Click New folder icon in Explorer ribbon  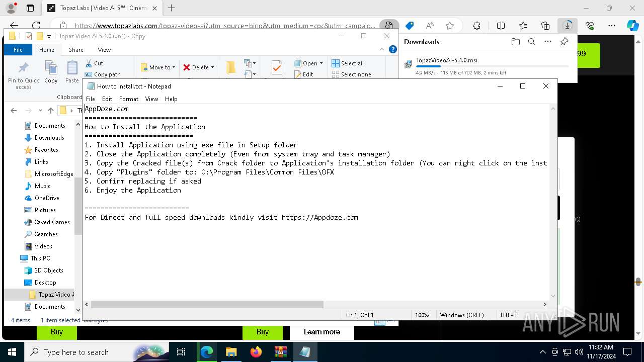pyautogui.click(x=230, y=68)
